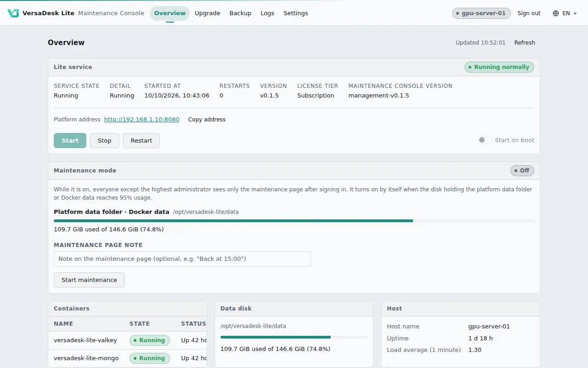Restart the Lite service

coord(141,141)
